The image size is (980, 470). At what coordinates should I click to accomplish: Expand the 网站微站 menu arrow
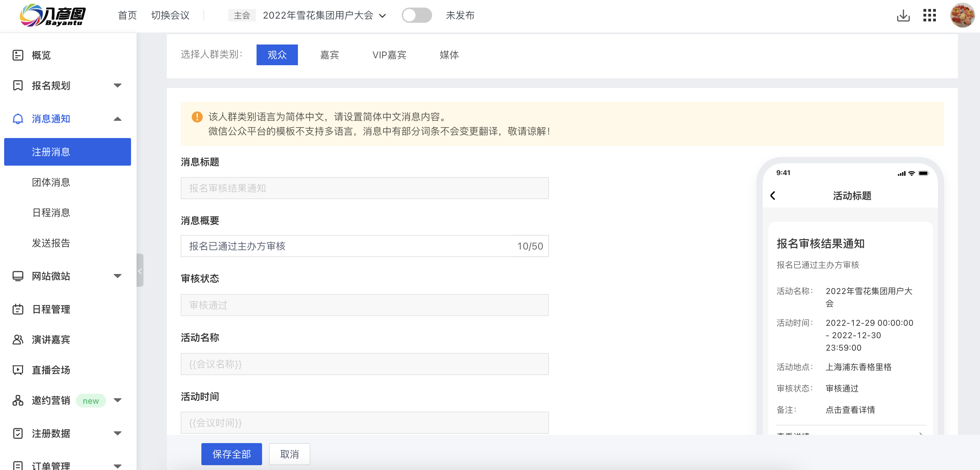pos(118,276)
